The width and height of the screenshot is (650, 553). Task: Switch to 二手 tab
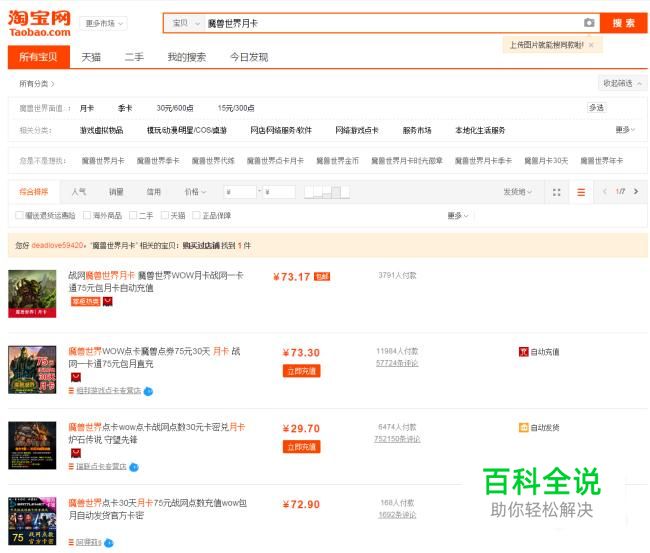click(x=134, y=57)
